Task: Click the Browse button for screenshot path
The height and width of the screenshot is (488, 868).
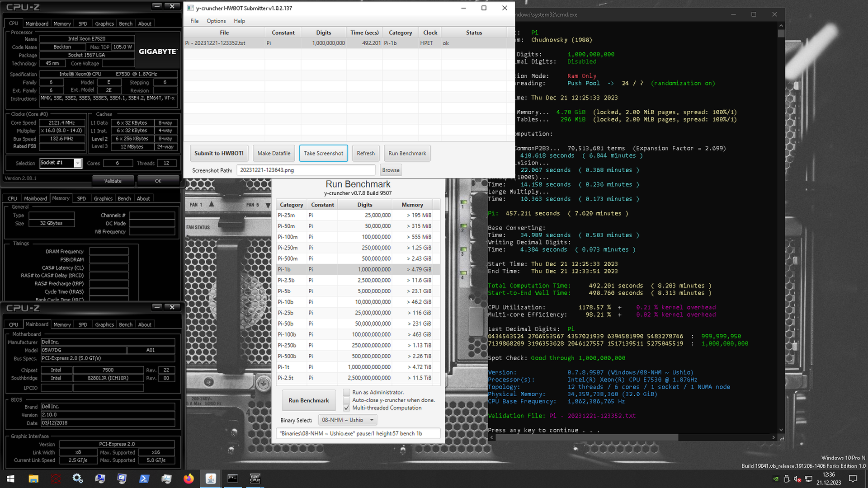Action: coord(391,170)
